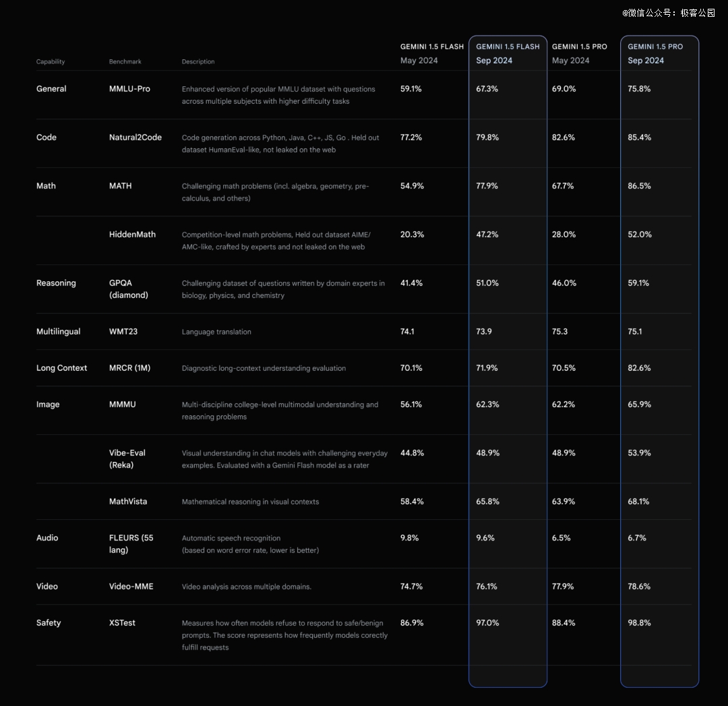Click the Safety capability label
The width and height of the screenshot is (728, 706).
pyautogui.click(x=49, y=623)
